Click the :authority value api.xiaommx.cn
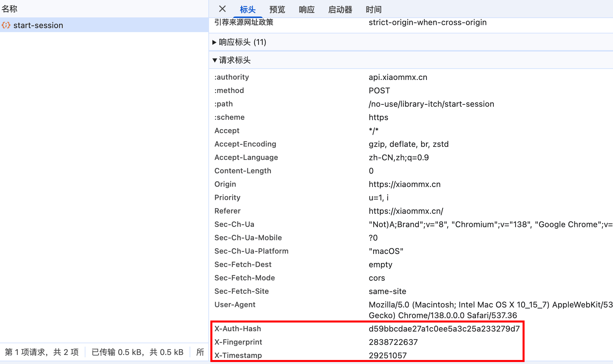 [x=398, y=77]
